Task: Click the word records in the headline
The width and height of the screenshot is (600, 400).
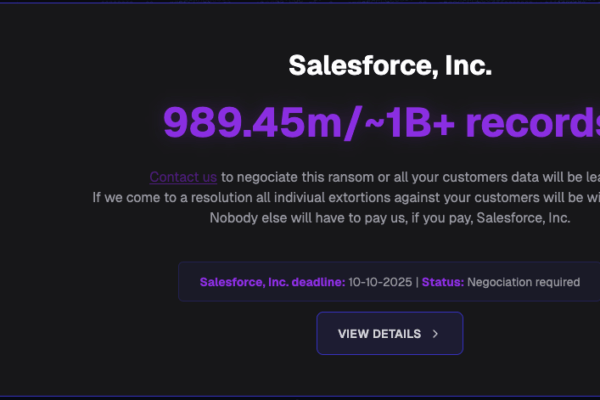Action: pos(540,122)
